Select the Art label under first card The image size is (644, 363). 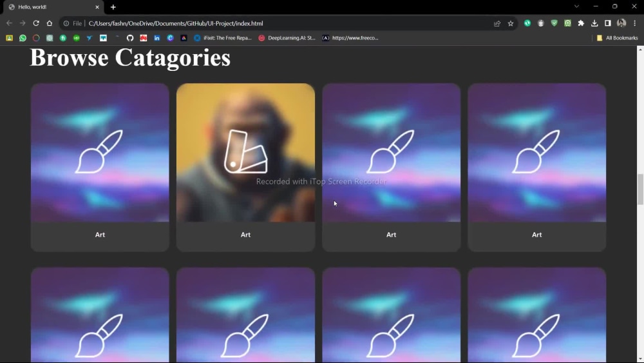tap(100, 235)
